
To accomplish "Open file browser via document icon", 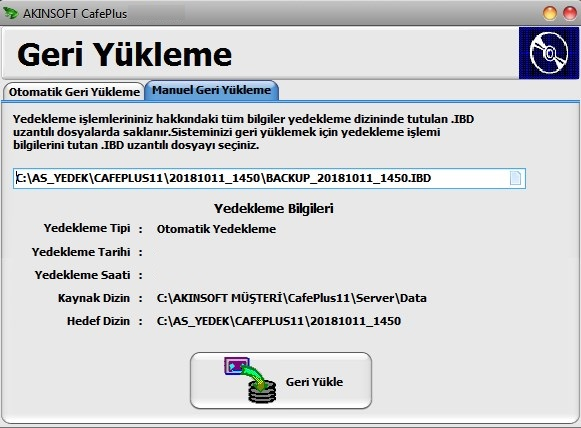I will (515, 178).
